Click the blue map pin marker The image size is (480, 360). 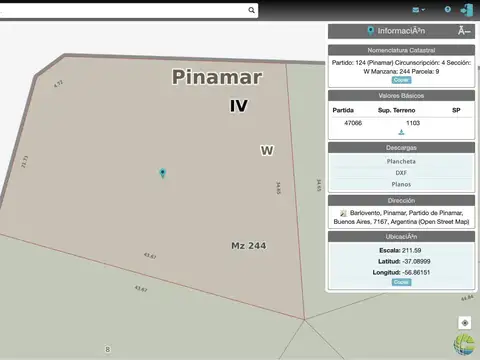click(163, 173)
